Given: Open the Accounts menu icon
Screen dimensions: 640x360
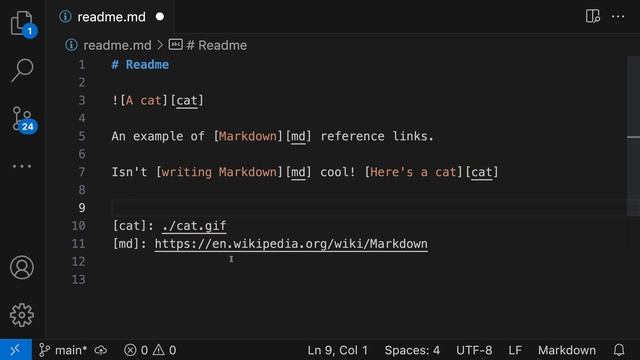Looking at the screenshot, I should (22, 267).
